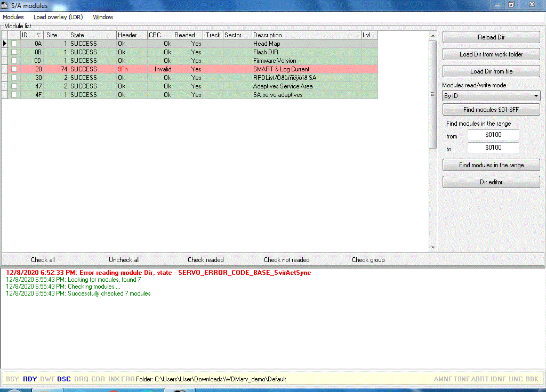Screen dimensions: 546x392
Task: Click the red '9Fh' header value
Action: (123, 69)
